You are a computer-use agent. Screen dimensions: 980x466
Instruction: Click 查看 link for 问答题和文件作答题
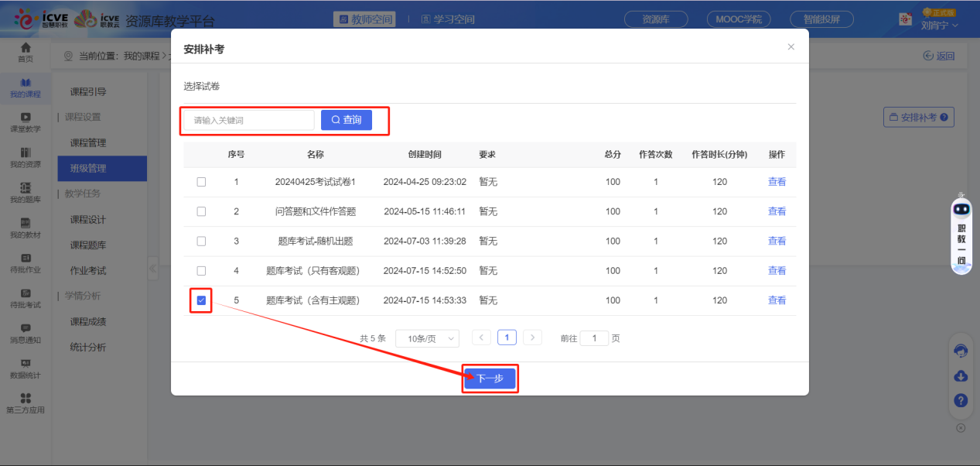pyautogui.click(x=777, y=211)
